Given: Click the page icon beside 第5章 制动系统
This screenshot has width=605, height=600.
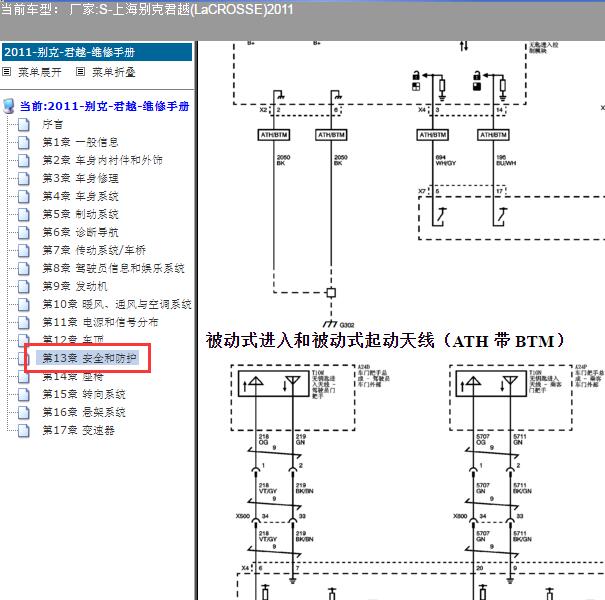Looking at the screenshot, I should point(24,215).
